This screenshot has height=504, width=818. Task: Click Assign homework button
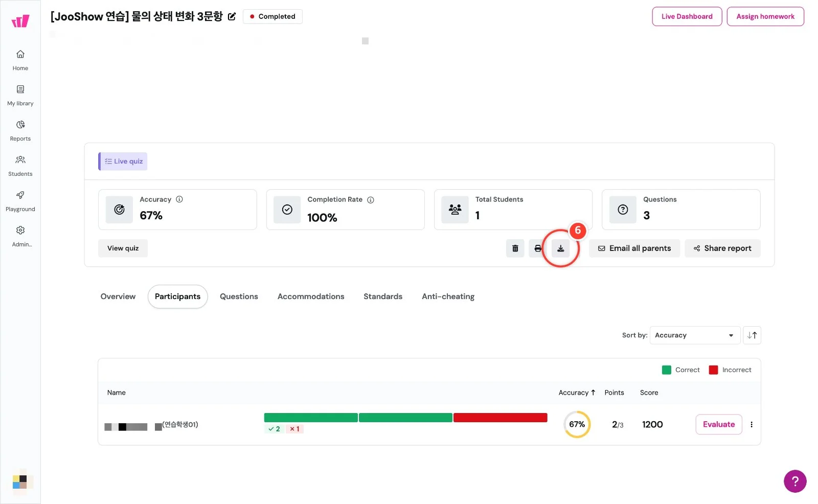click(765, 16)
